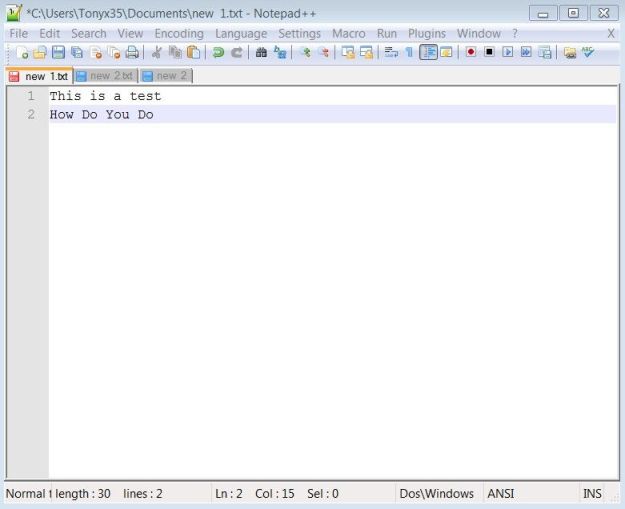The image size is (625, 509).
Task: Toggle word wrap in the toolbar
Action: [391, 52]
